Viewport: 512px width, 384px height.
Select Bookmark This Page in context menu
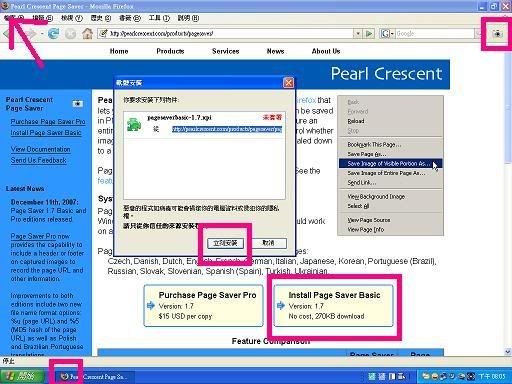pos(374,144)
